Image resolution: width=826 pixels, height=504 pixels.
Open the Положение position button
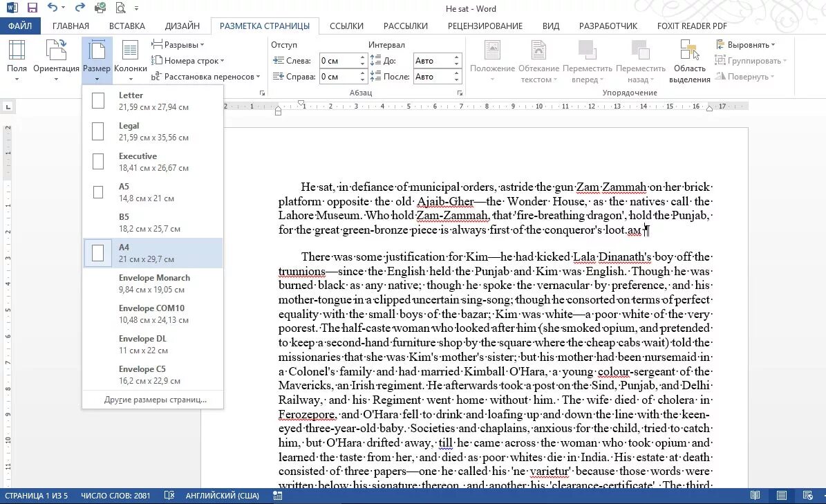point(492,61)
